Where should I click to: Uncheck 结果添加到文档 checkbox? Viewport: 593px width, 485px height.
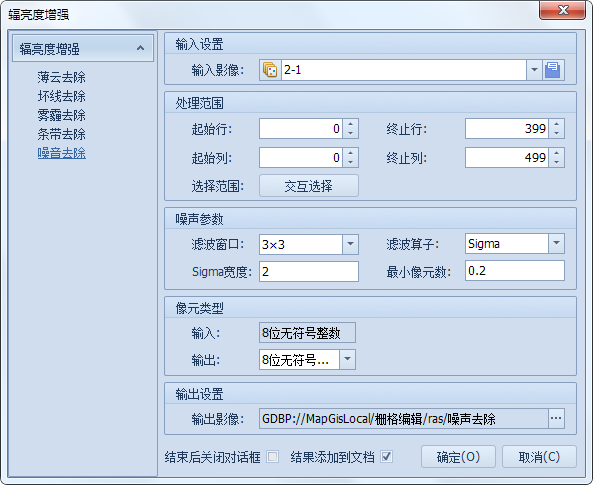tap(387, 457)
